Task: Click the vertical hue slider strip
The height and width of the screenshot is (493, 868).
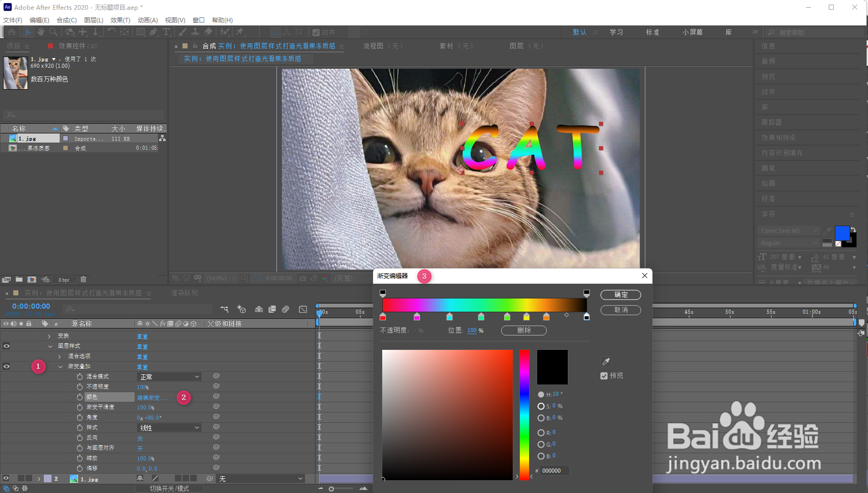Action: (x=524, y=415)
